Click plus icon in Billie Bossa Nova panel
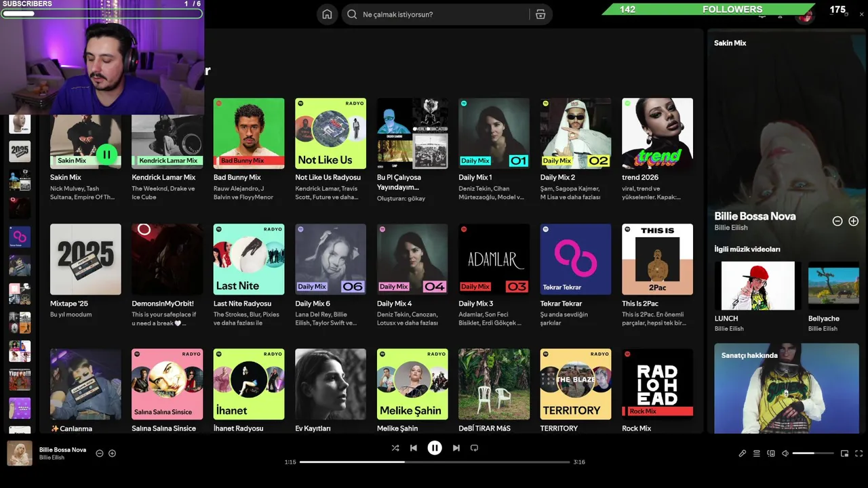This screenshot has width=868, height=488. [x=853, y=221]
